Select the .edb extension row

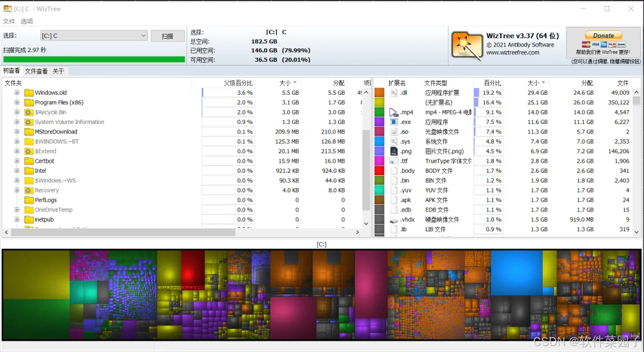point(503,210)
